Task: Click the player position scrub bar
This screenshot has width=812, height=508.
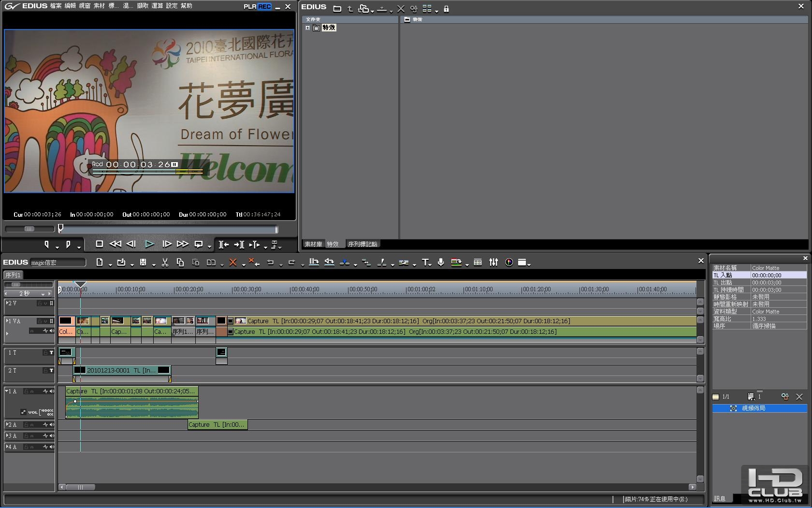Action: [x=168, y=229]
